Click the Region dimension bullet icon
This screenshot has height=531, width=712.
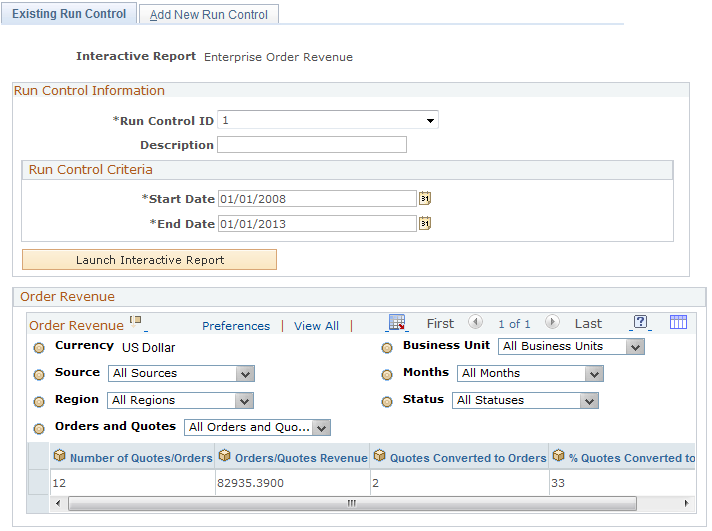click(39, 402)
